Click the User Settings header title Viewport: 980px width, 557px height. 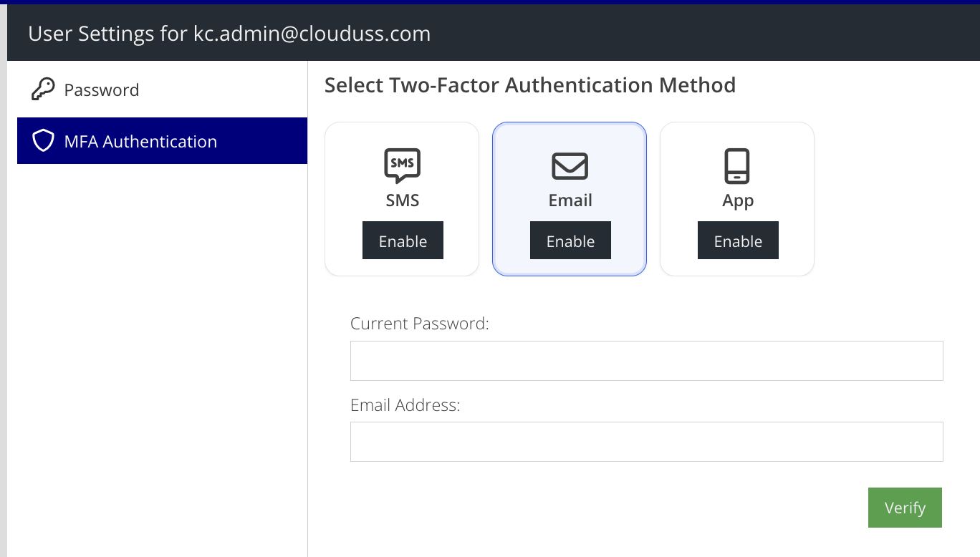click(x=229, y=33)
